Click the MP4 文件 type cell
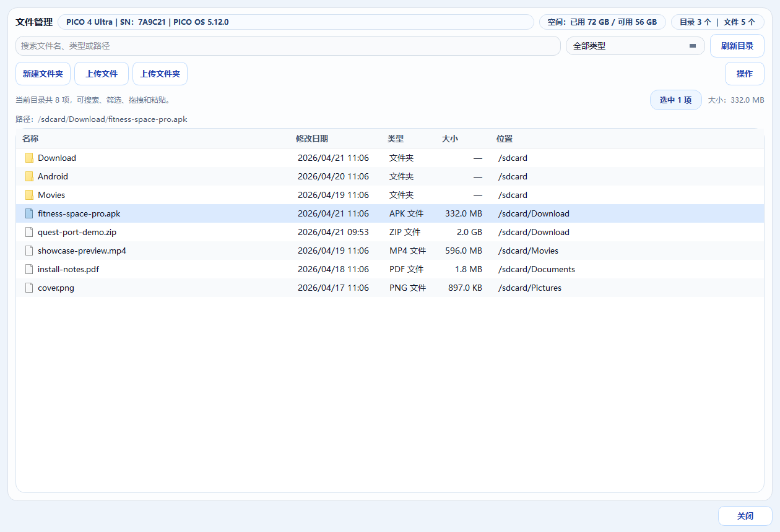Viewport: 780px width, 532px height. (x=408, y=251)
